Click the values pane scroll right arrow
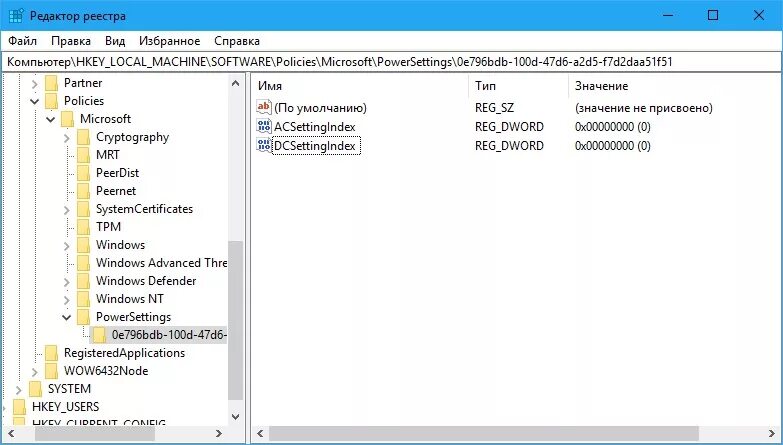 tap(772, 433)
